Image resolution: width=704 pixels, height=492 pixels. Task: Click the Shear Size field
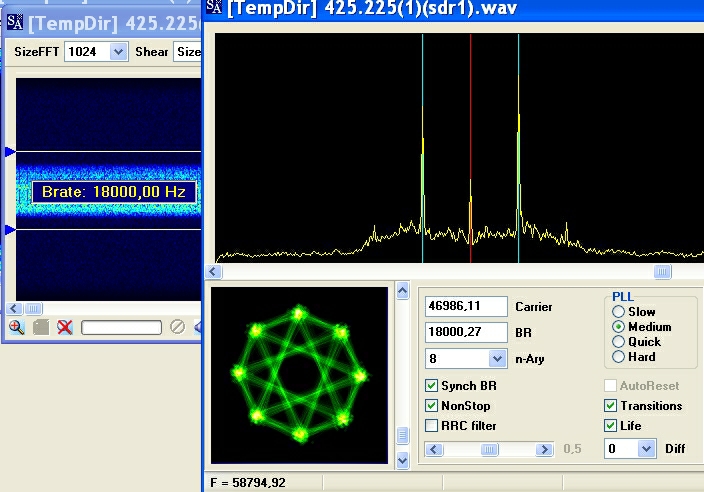tap(188, 52)
